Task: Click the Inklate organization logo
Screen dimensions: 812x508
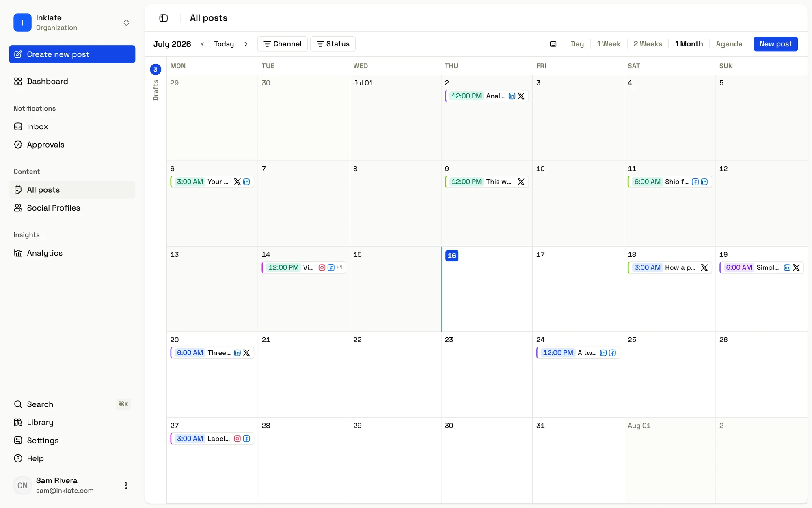Action: [x=22, y=22]
